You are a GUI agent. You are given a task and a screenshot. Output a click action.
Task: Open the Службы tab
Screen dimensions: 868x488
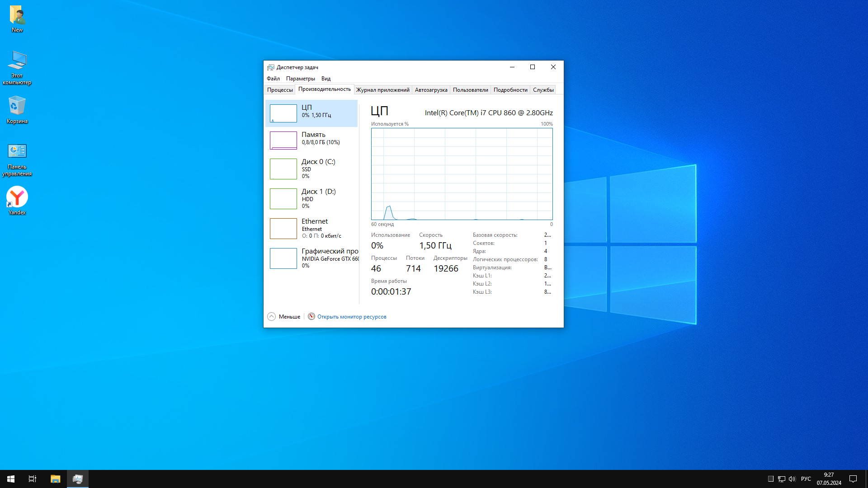pyautogui.click(x=543, y=90)
